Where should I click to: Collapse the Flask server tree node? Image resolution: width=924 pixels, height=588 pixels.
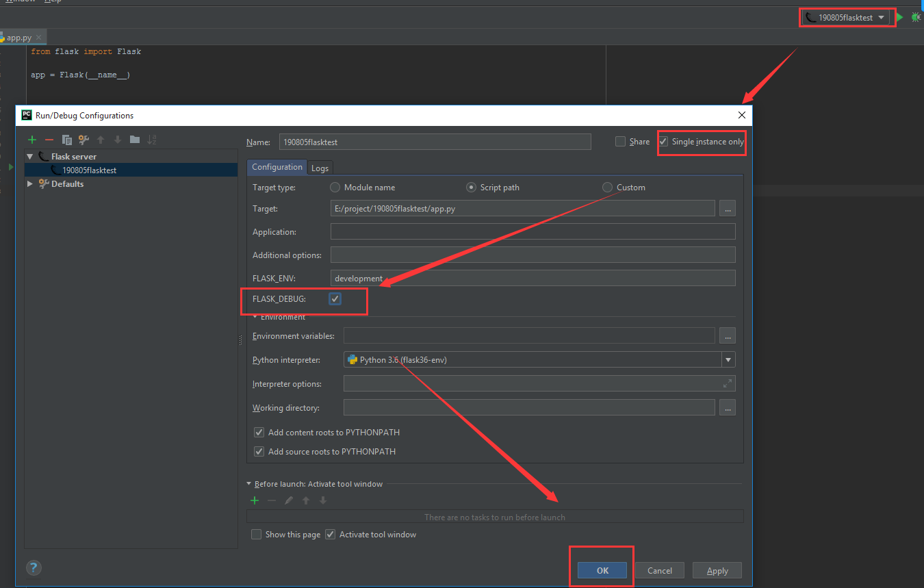[30, 157]
